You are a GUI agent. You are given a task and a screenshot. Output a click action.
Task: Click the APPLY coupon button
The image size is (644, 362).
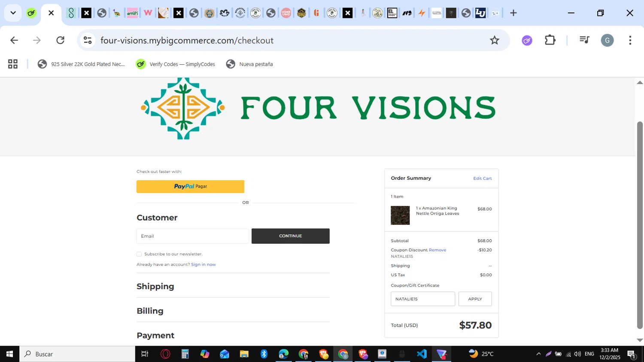coord(475,299)
